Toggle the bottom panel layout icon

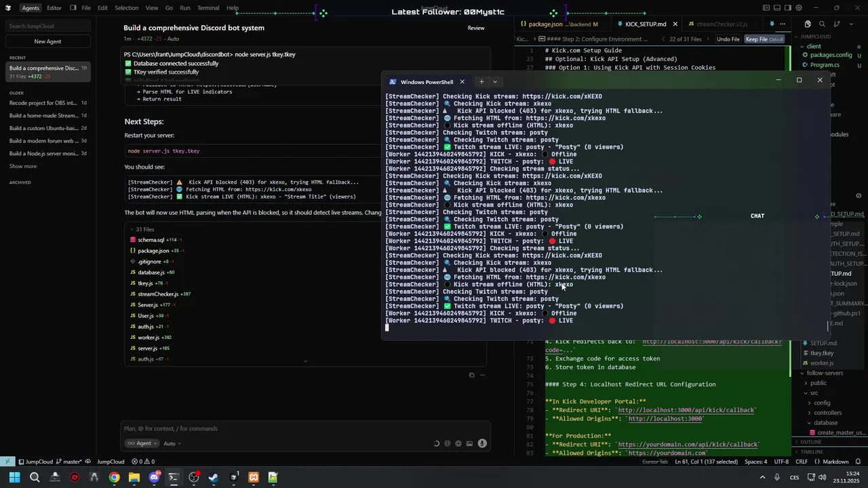click(776, 8)
